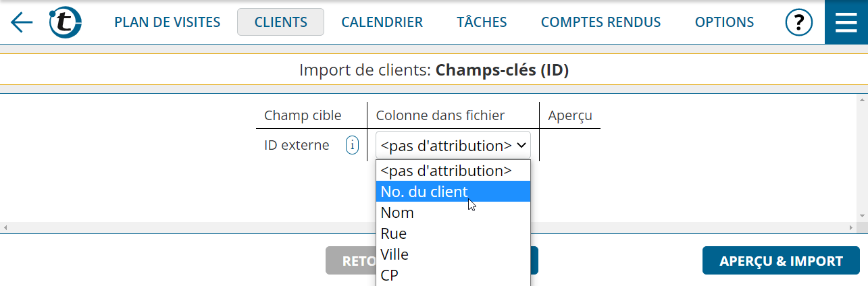Select 'No. du client' option
The width and height of the screenshot is (868, 286).
pos(453,192)
